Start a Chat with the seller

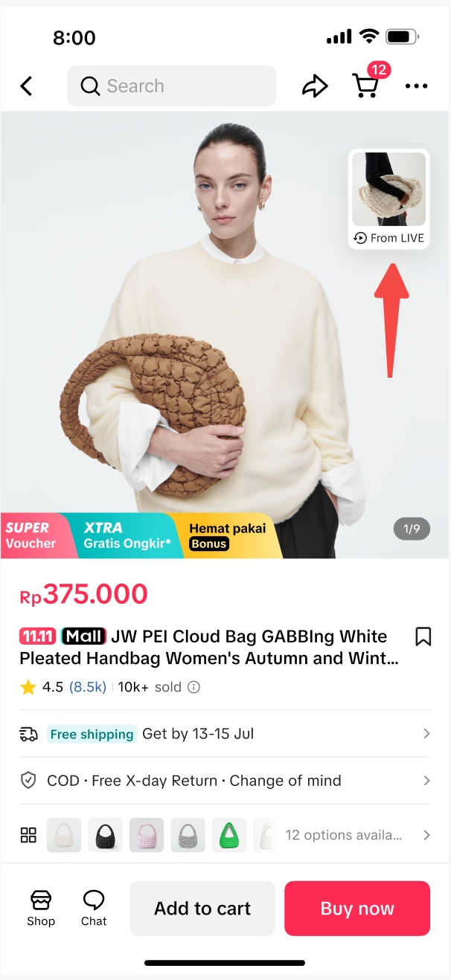pos(94,908)
